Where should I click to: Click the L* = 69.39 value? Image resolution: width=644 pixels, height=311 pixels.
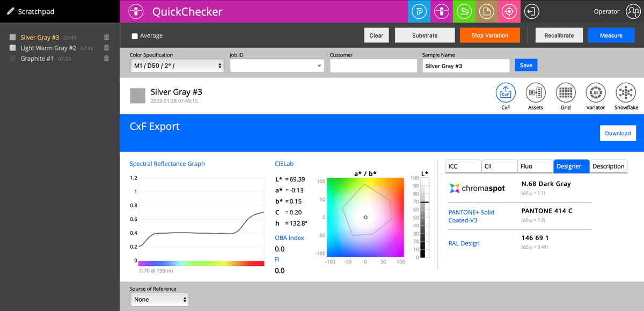[x=290, y=179]
